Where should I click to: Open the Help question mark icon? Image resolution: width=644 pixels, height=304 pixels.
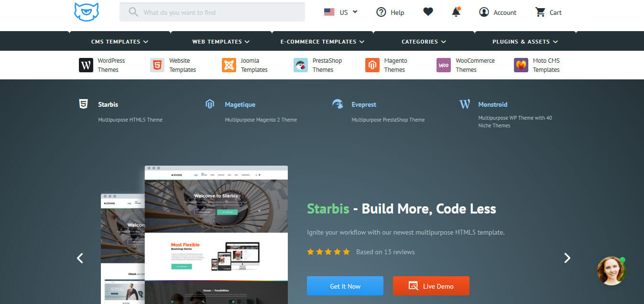(381, 12)
